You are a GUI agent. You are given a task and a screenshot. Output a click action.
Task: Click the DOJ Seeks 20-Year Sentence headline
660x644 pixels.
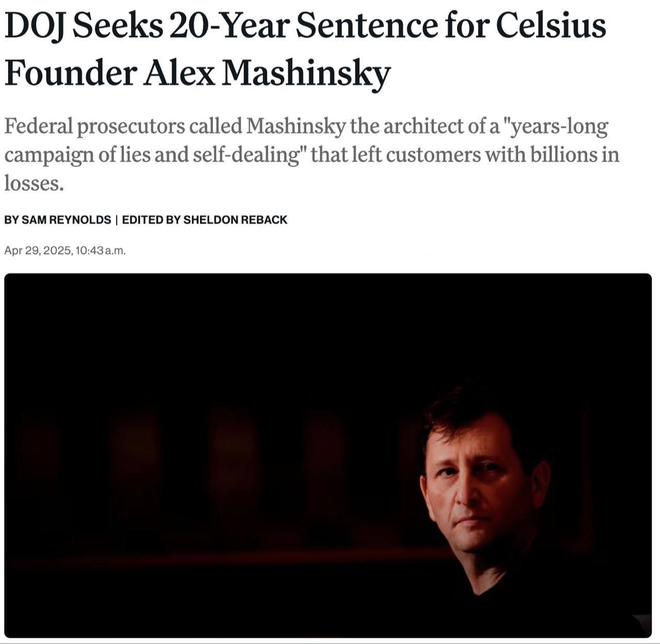click(x=305, y=49)
